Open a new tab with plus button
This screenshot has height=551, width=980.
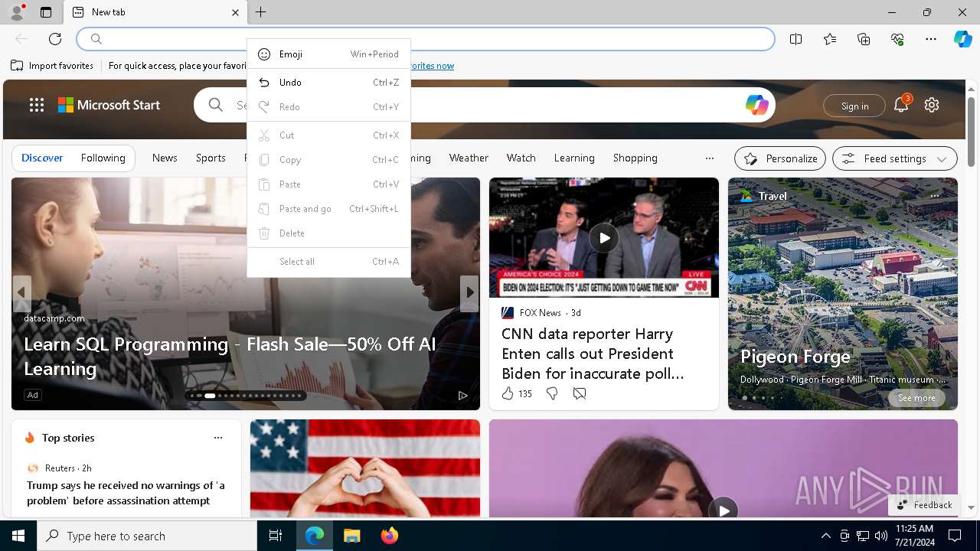(261, 12)
